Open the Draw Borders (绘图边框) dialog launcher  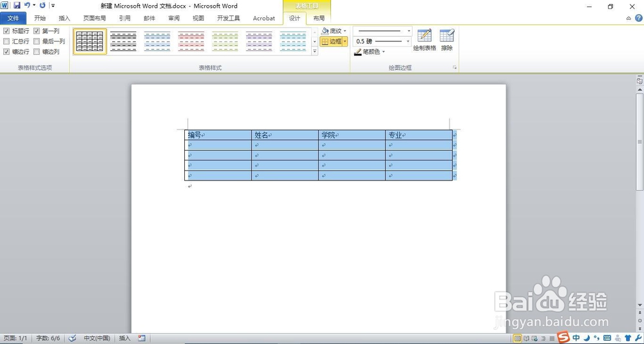(x=455, y=67)
